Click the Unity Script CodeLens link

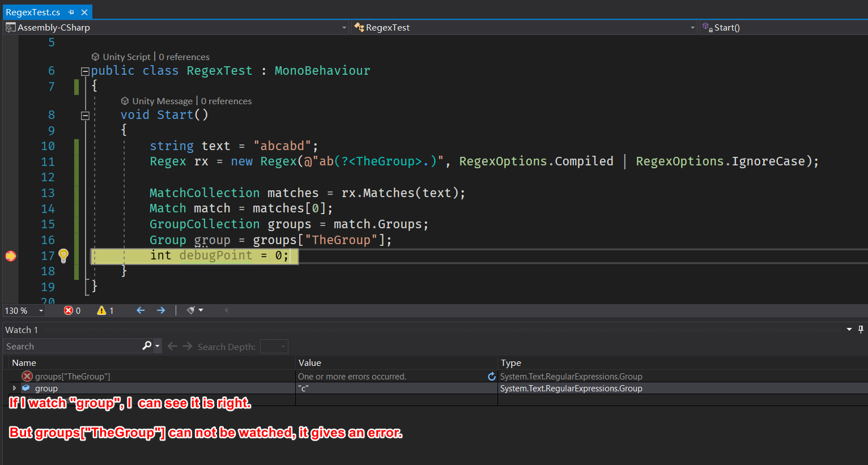[126, 57]
